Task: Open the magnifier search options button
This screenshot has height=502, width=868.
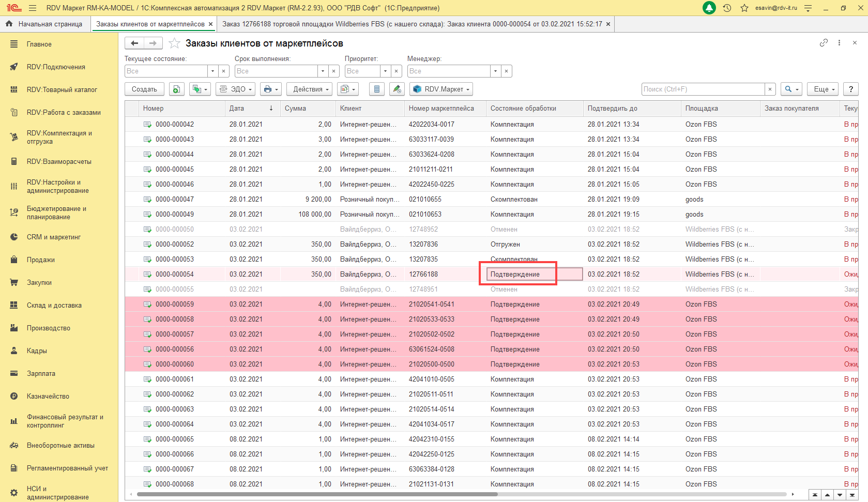Action: click(x=791, y=89)
